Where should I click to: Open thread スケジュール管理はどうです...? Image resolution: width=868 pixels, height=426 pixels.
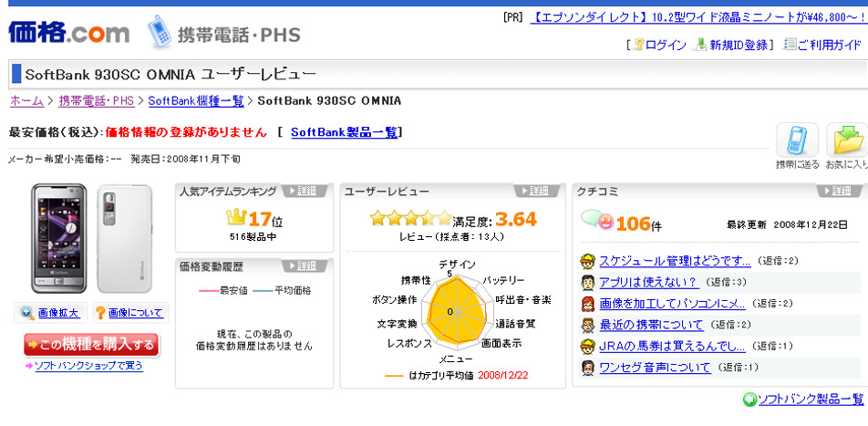[675, 261]
